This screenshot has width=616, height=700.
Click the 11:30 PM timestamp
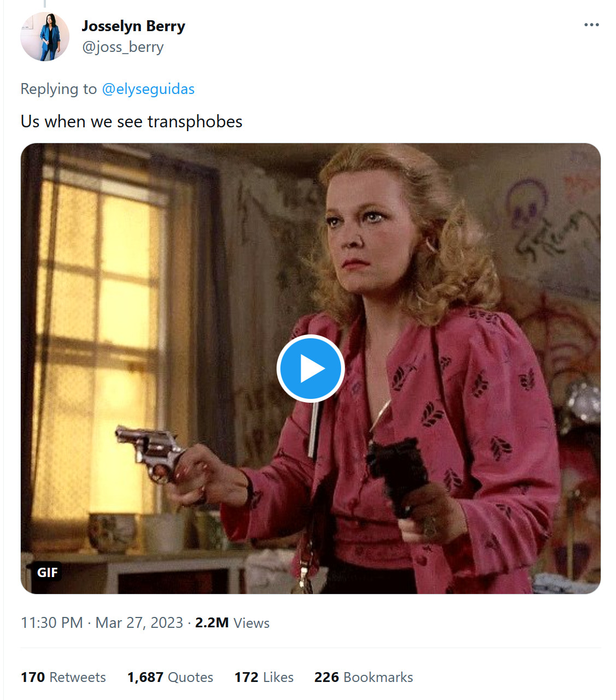click(52, 623)
